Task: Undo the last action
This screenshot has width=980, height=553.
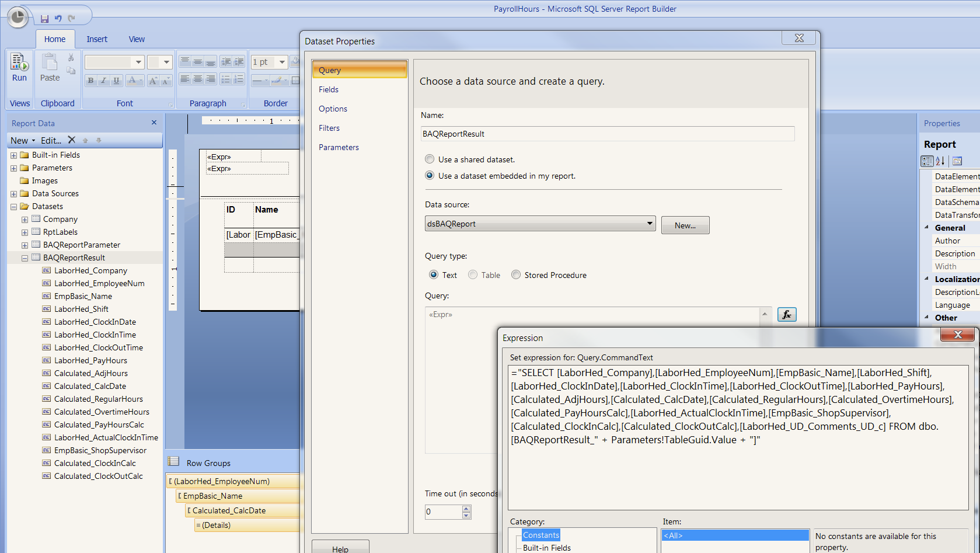Action: tap(58, 19)
